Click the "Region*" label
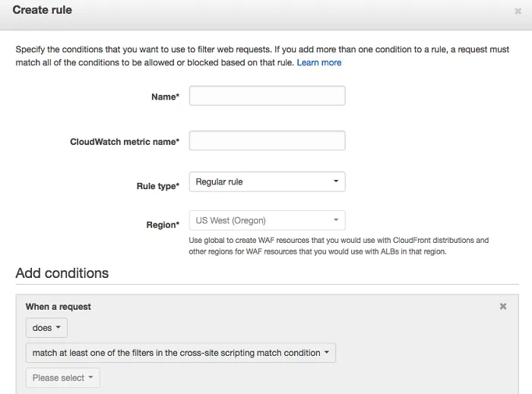532x394 pixels. [x=163, y=225]
